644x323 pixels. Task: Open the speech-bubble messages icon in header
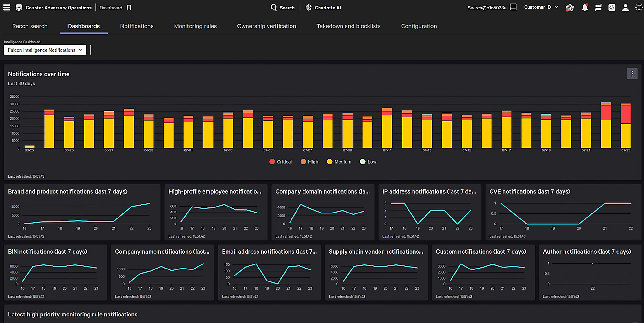tap(598, 8)
